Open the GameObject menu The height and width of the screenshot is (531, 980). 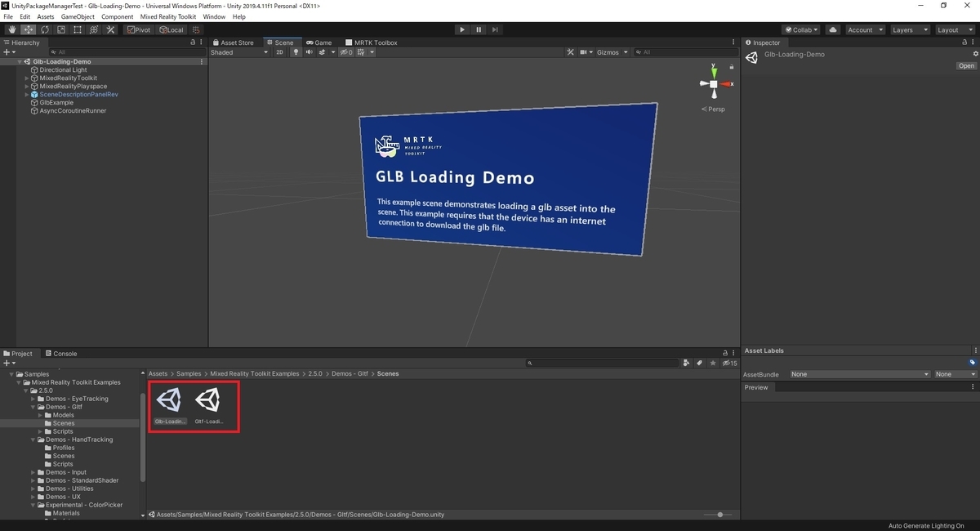pos(78,16)
